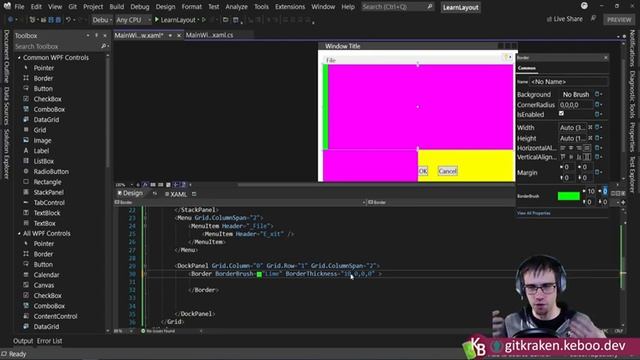Click the Toolbox search magnifier icon
Image resolution: width=640 pixels, height=360 pixels.
click(x=104, y=47)
